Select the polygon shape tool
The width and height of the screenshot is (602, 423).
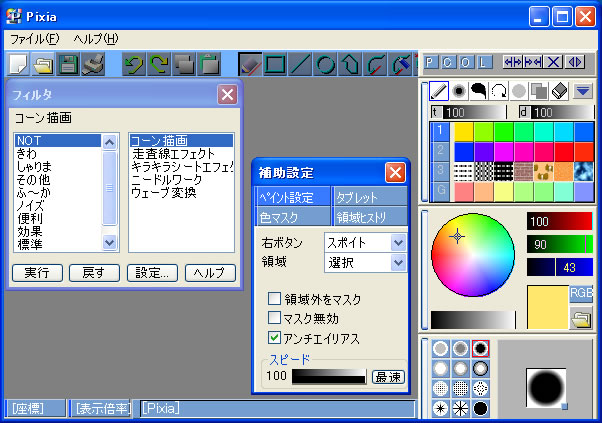[350, 64]
